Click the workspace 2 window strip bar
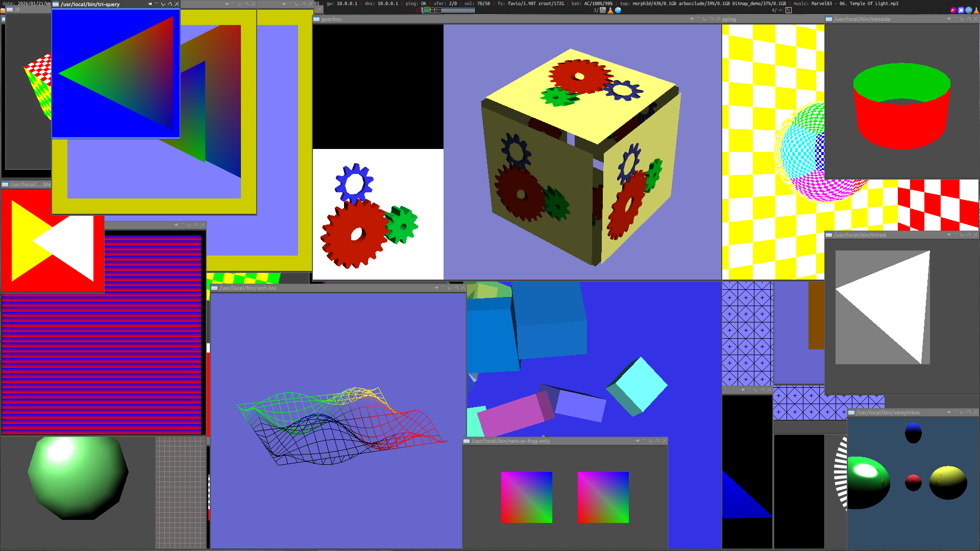980x551 pixels. [448, 10]
